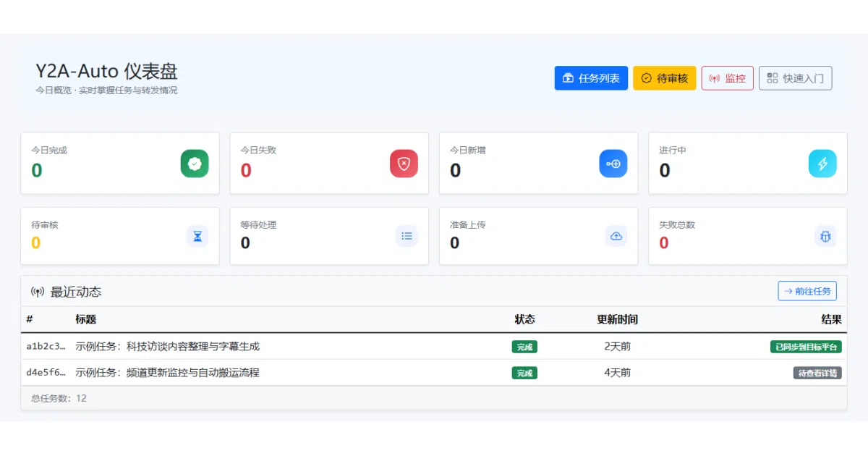
Task: Click the green check badge icon for 今日完成
Action: click(x=195, y=164)
